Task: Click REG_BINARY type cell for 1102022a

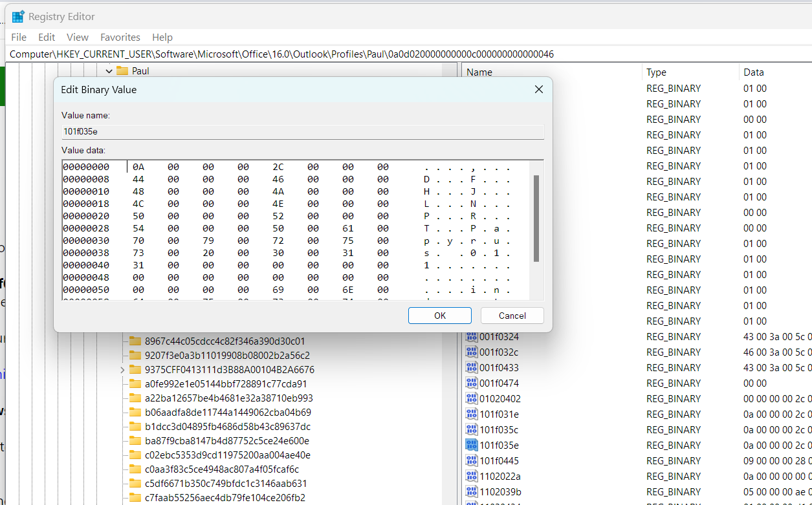Action: click(x=674, y=476)
